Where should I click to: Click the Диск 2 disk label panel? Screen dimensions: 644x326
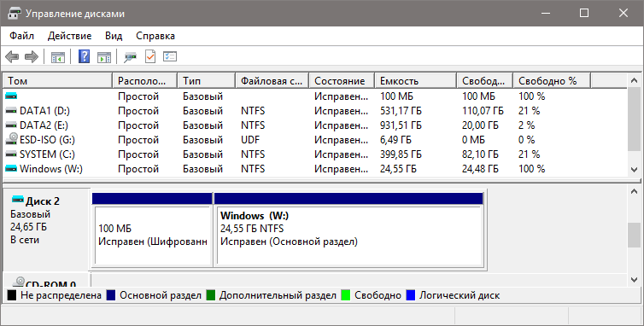click(46, 229)
